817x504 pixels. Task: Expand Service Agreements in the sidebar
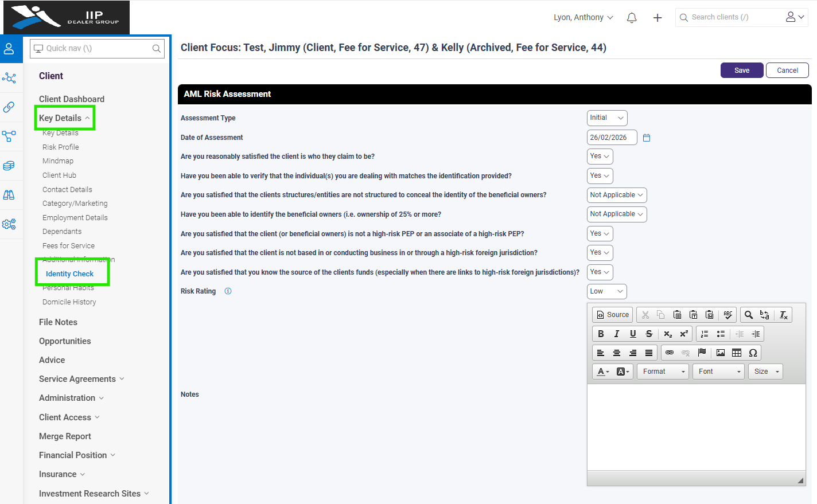[81, 379]
